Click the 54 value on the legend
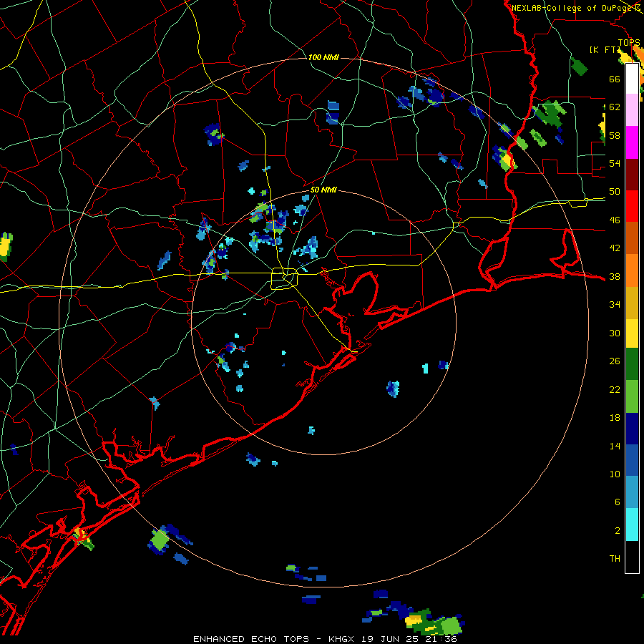 click(x=615, y=163)
